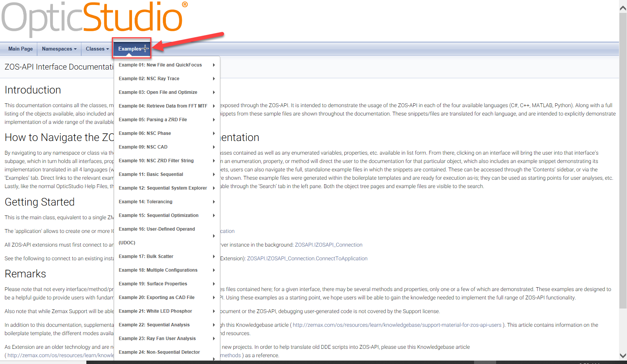Click the Introduction heading
The height and width of the screenshot is (364, 627).
point(33,90)
